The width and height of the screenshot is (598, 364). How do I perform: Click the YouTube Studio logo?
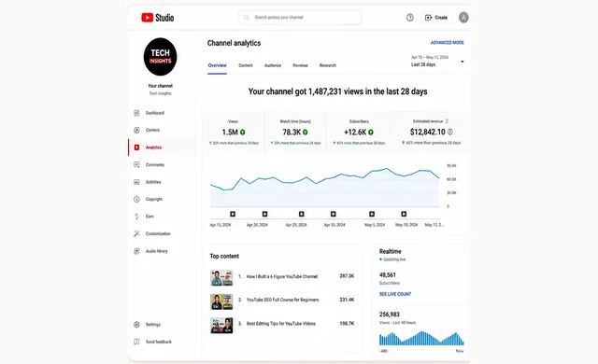tap(158, 18)
